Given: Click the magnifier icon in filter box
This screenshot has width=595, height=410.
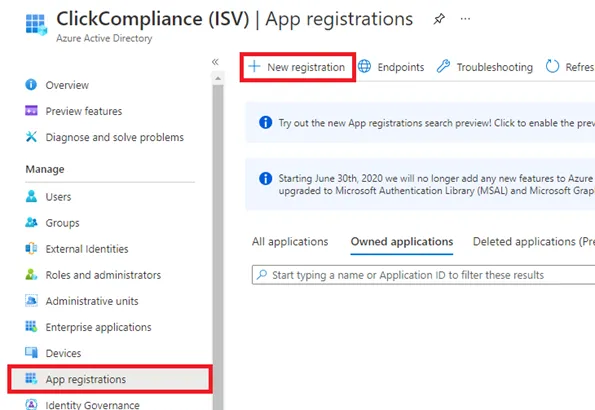Looking at the screenshot, I should tap(262, 274).
